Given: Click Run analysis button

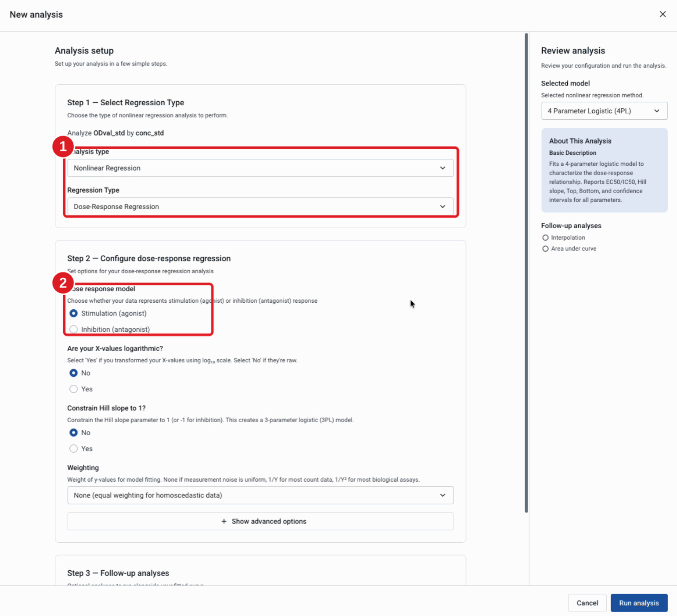Looking at the screenshot, I should click(x=639, y=603).
